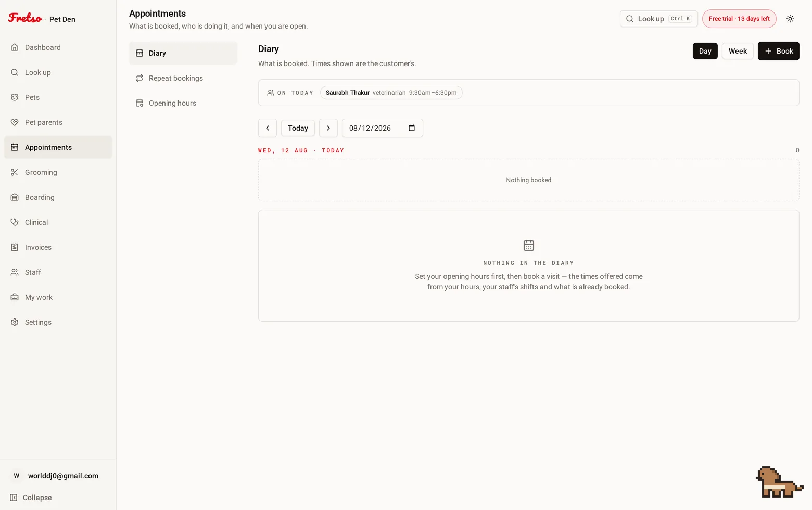Go to next day arrow
This screenshot has height=510, width=812.
click(328, 128)
